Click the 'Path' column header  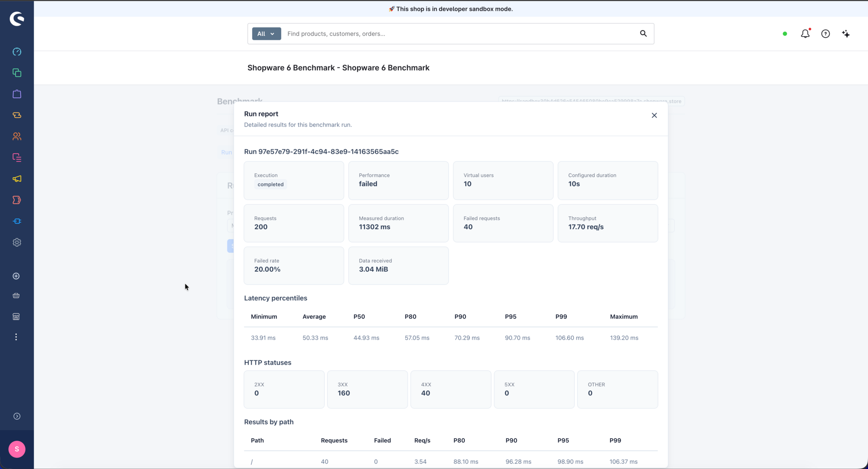[x=257, y=440]
